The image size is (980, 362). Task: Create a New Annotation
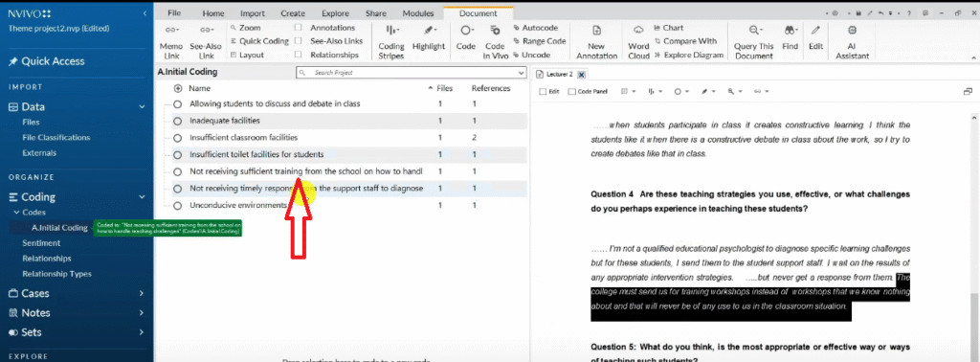click(596, 42)
